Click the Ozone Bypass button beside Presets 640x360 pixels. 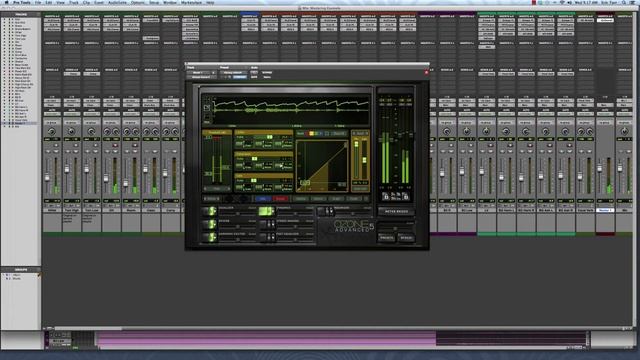coord(407,238)
